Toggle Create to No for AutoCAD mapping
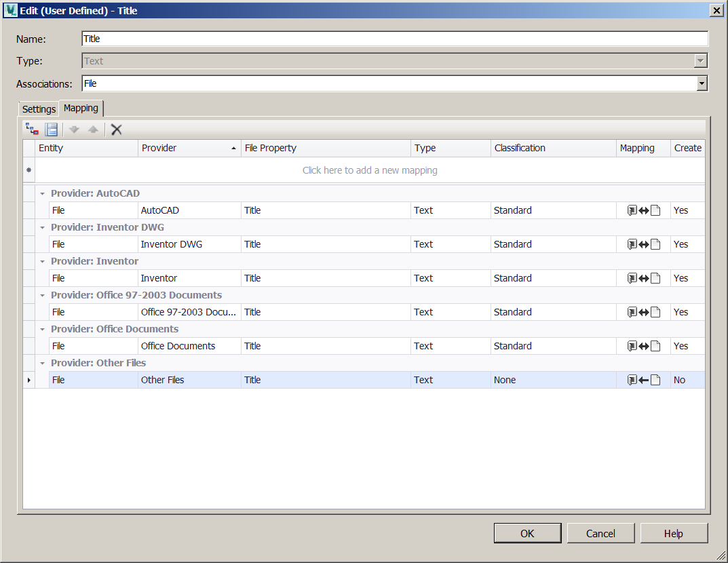728x563 pixels. (x=688, y=210)
